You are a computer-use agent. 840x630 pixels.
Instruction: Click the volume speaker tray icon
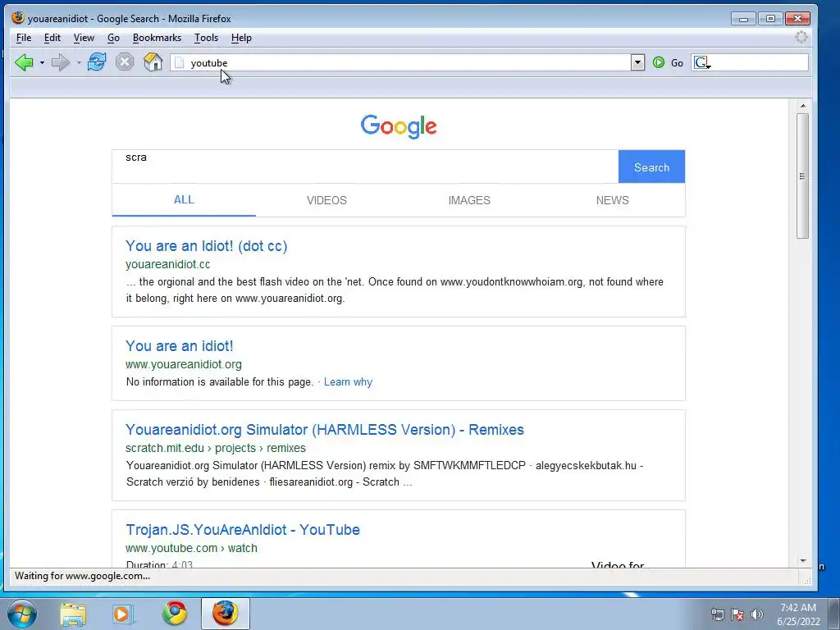click(x=757, y=614)
